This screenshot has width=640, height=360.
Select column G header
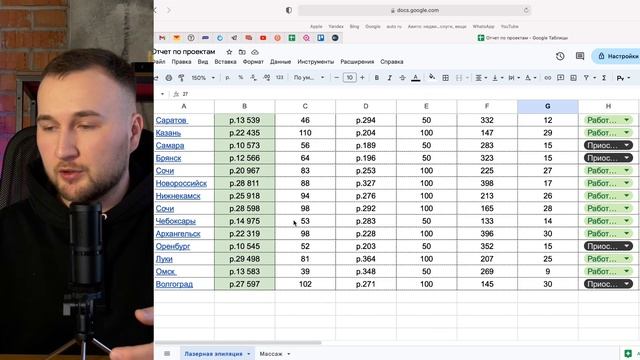(548, 106)
